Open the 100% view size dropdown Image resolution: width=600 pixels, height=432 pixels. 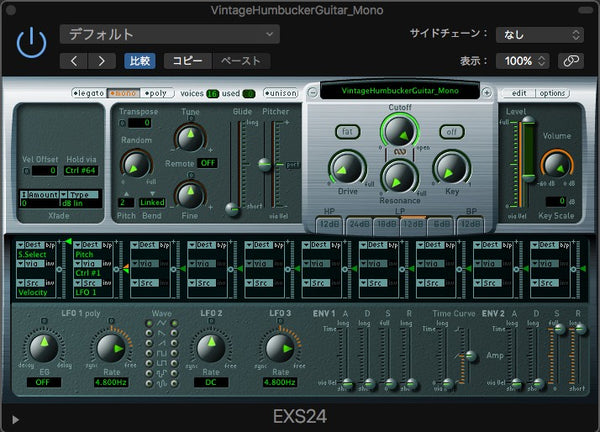(523, 61)
